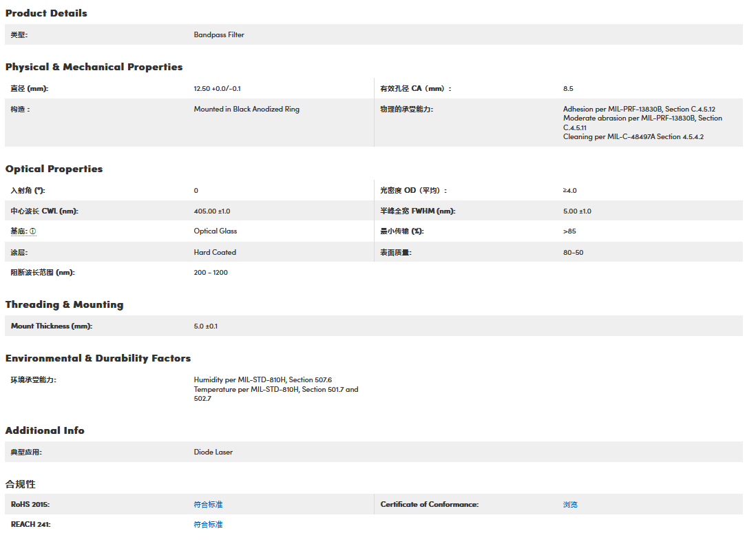Click the Optical Glass substrate value
This screenshot has width=756, height=553.
(216, 231)
